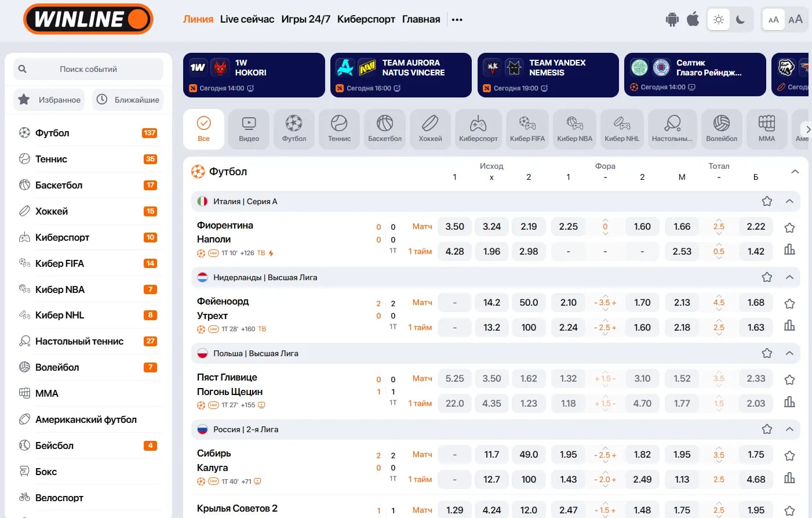Image resolution: width=812 pixels, height=518 pixels.
Task: Collapse the Италия | Серия А league
Action: click(x=789, y=201)
